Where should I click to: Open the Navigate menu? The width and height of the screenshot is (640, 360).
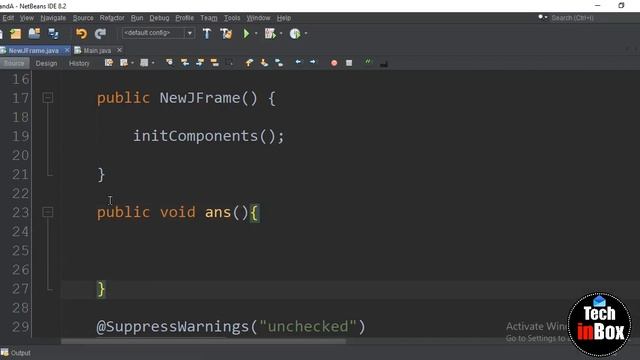point(53,18)
